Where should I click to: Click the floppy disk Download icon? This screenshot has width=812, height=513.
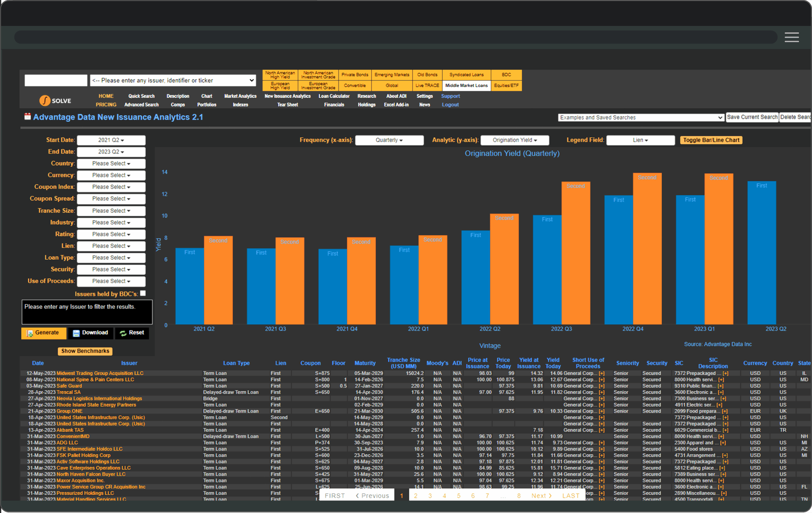point(76,333)
